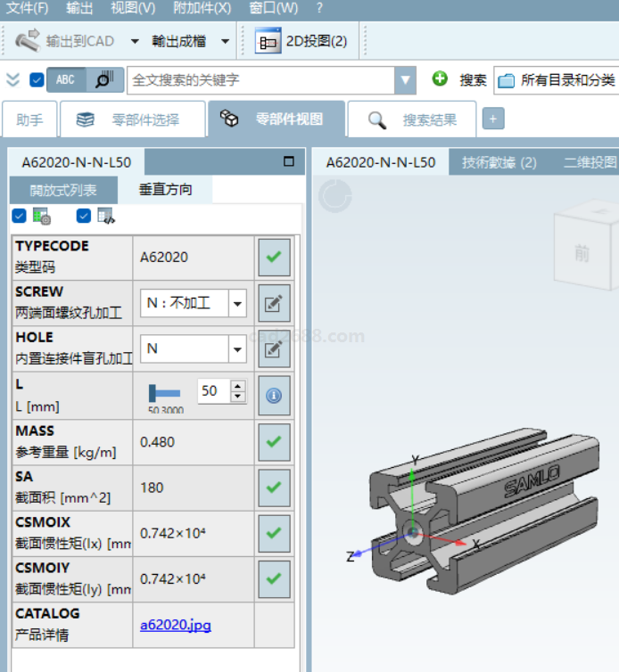Toggle first checkbox under 開放式列表 tab
Viewport: 619px width, 672px height.
point(19,216)
